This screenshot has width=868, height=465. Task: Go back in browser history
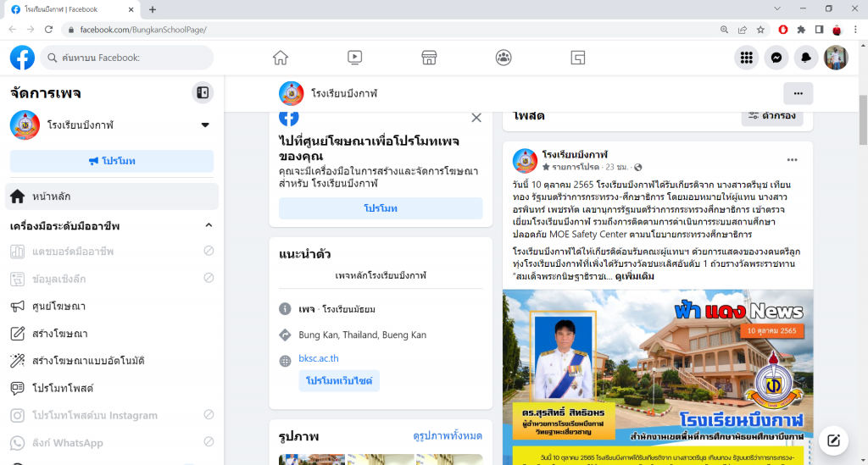(12, 30)
